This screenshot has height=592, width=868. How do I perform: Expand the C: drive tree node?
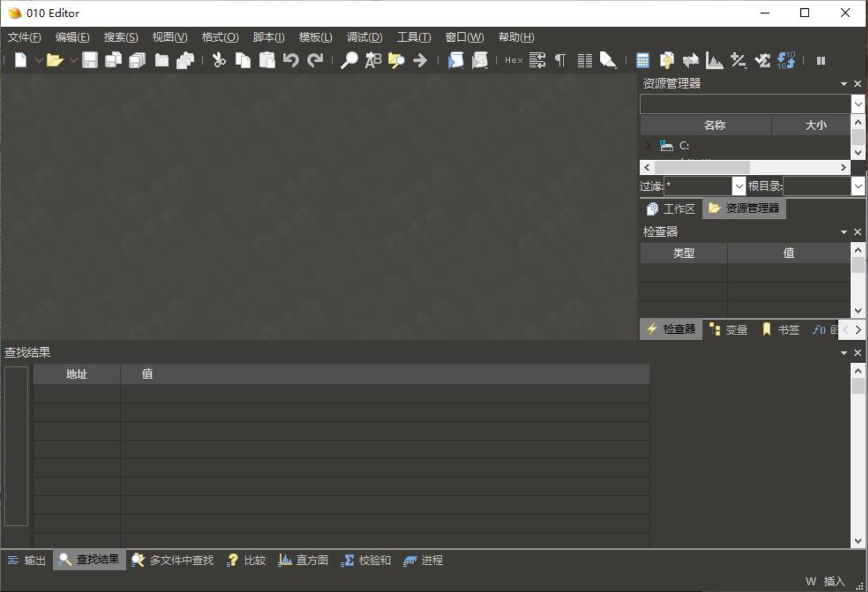tap(649, 145)
